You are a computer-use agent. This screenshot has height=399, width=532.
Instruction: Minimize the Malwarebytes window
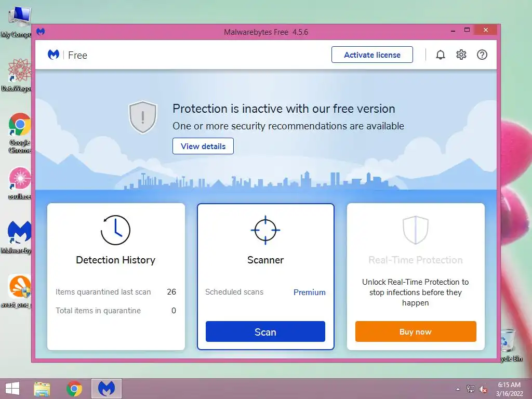pyautogui.click(x=453, y=31)
